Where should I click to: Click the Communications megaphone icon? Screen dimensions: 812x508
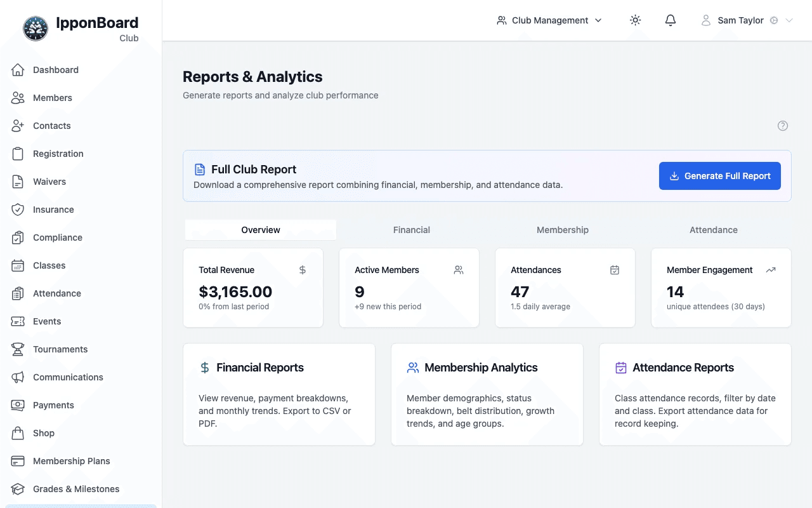(x=18, y=377)
